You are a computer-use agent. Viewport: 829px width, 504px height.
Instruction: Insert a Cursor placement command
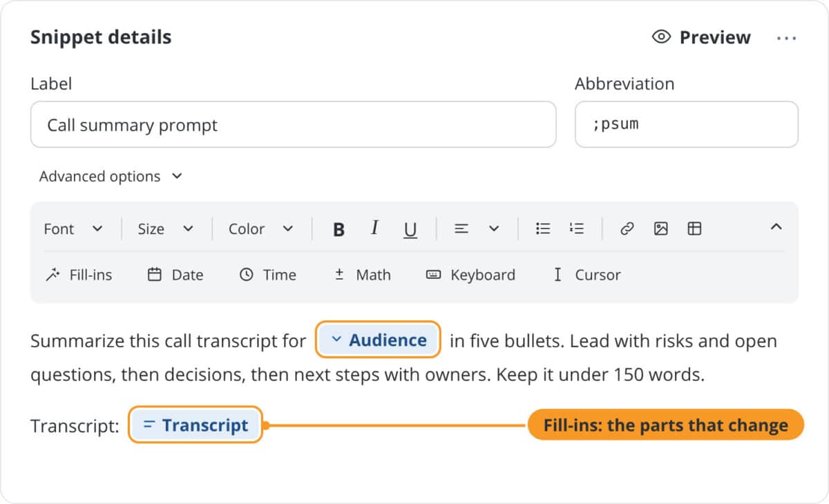pos(587,275)
